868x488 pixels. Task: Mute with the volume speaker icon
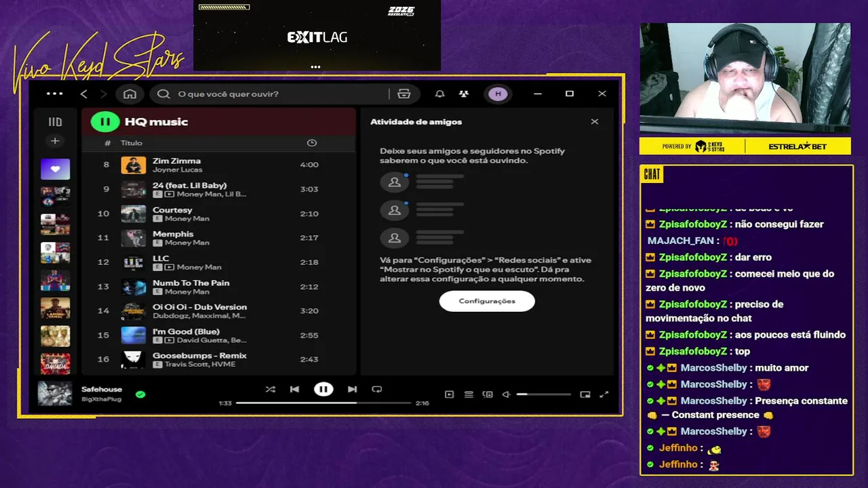pos(506,394)
